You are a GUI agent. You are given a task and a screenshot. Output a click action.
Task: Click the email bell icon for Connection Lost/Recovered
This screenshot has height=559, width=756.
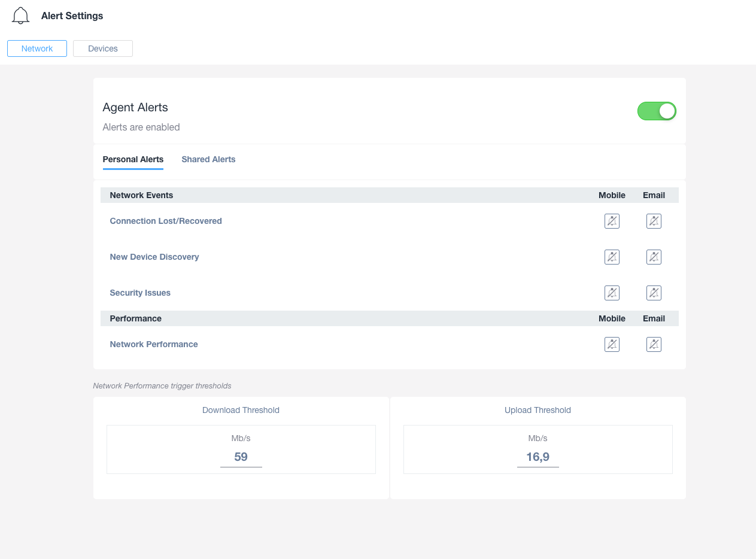(x=654, y=221)
